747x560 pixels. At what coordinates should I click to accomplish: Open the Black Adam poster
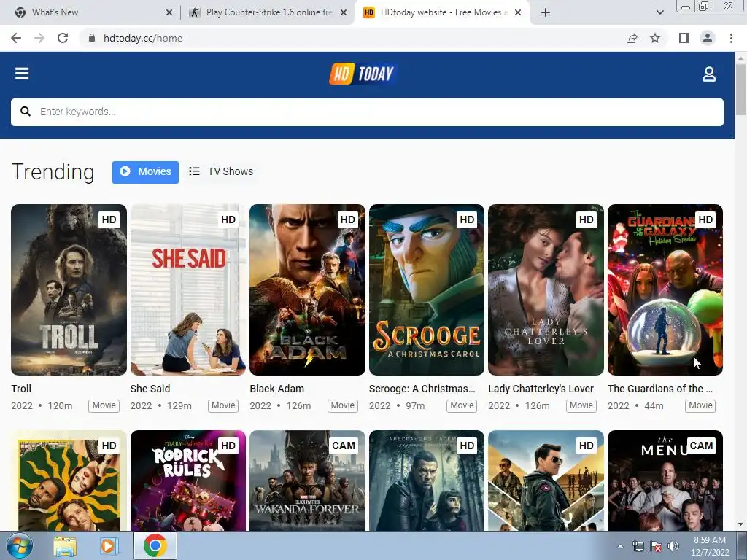coord(307,289)
